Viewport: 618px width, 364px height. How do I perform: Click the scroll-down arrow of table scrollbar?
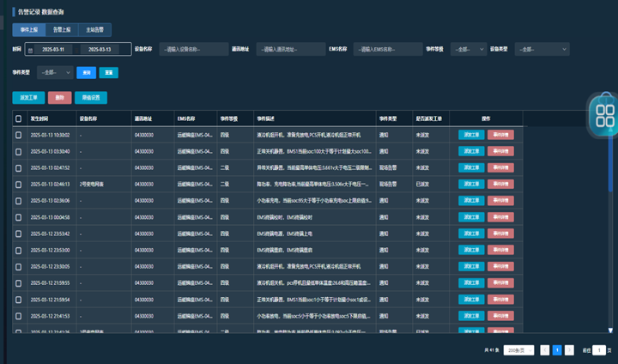click(611, 331)
